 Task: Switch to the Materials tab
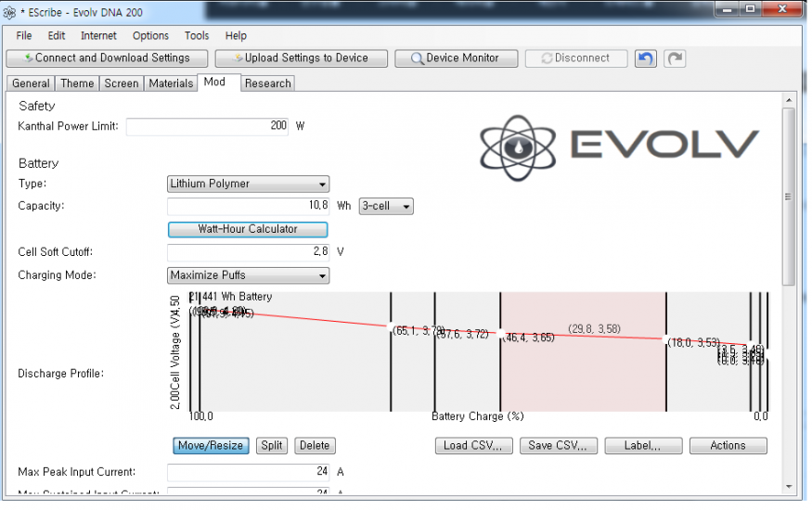pyautogui.click(x=171, y=83)
